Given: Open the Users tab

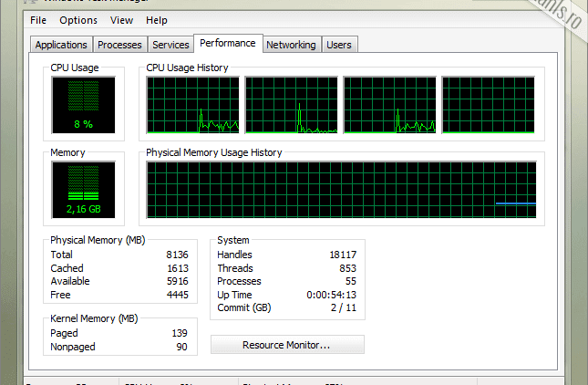Looking at the screenshot, I should pos(339,45).
